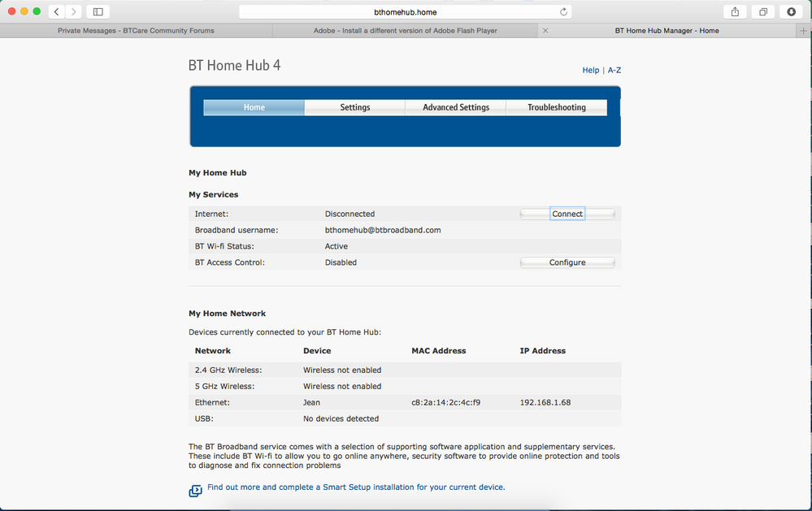Close the Adobe Flash Player tab

click(545, 31)
